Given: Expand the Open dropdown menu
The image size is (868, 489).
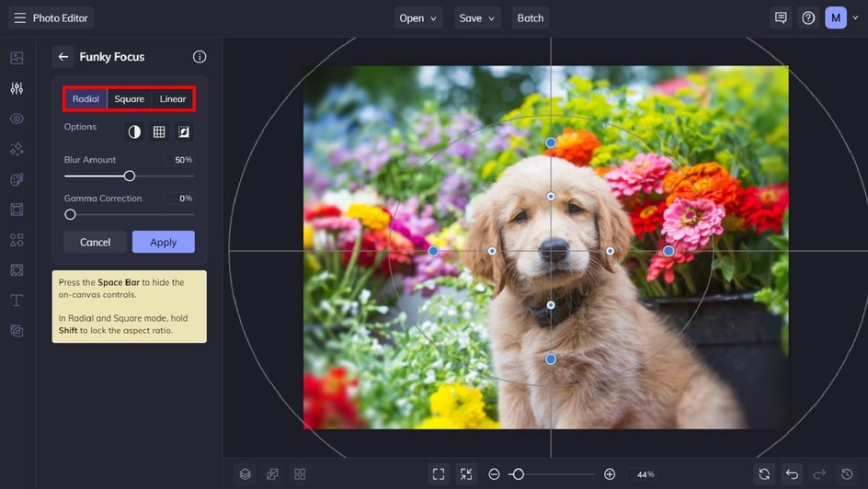Looking at the screenshot, I should pyautogui.click(x=419, y=18).
